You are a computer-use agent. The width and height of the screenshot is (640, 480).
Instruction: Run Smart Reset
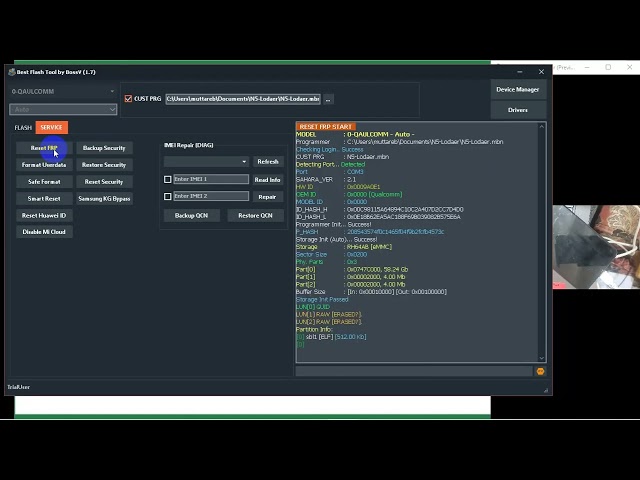tap(44, 199)
